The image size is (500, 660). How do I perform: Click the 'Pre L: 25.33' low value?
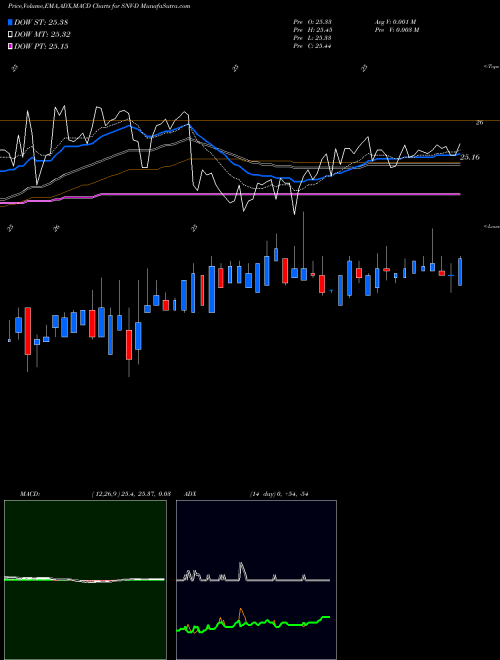coord(312,38)
